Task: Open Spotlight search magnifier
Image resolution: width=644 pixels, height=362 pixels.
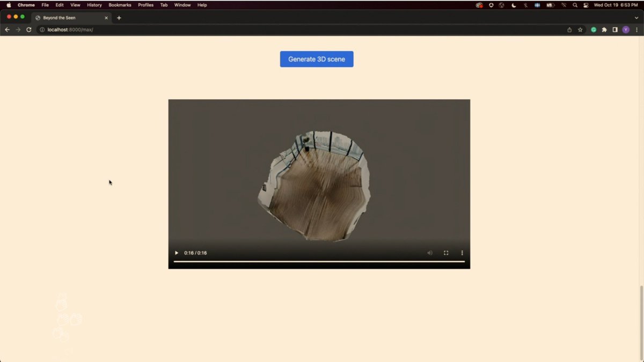Action: point(575,5)
